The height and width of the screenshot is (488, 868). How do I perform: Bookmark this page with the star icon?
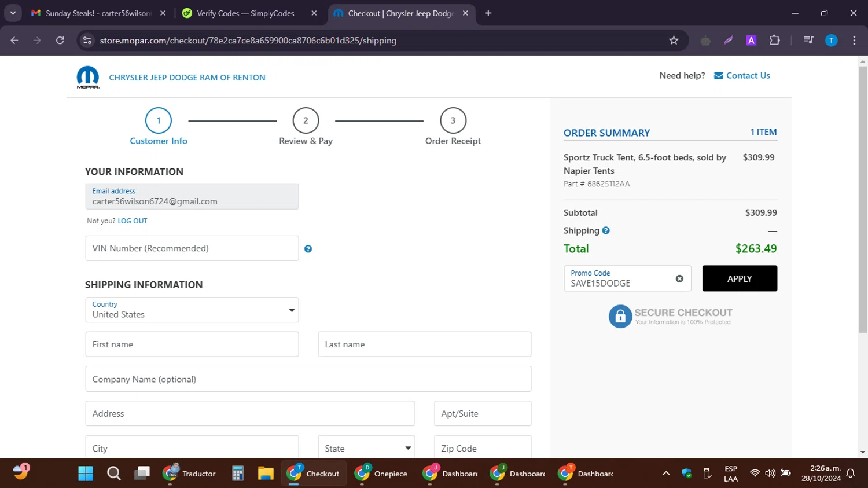[x=674, y=41]
